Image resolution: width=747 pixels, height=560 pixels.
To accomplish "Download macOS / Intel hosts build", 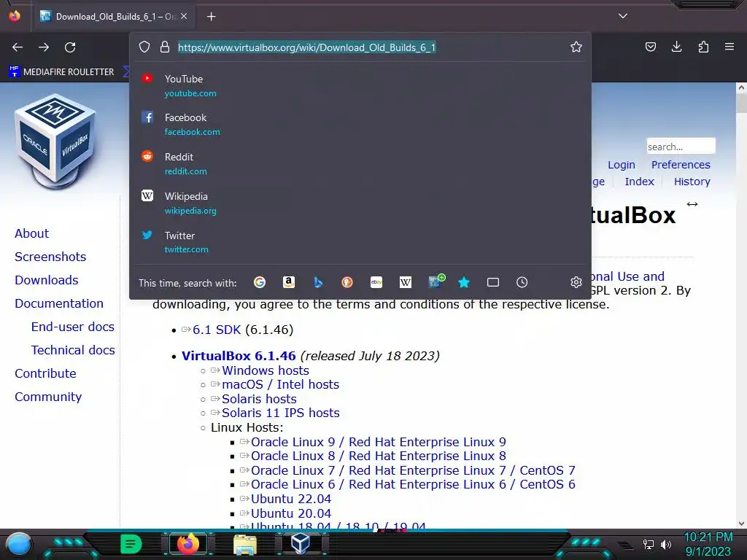I will coord(280,384).
